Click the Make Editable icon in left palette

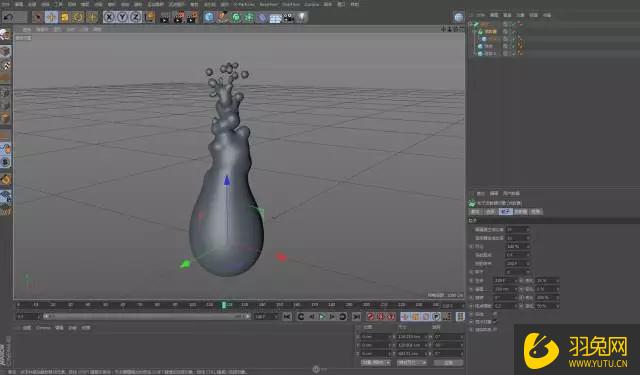(x=5, y=35)
